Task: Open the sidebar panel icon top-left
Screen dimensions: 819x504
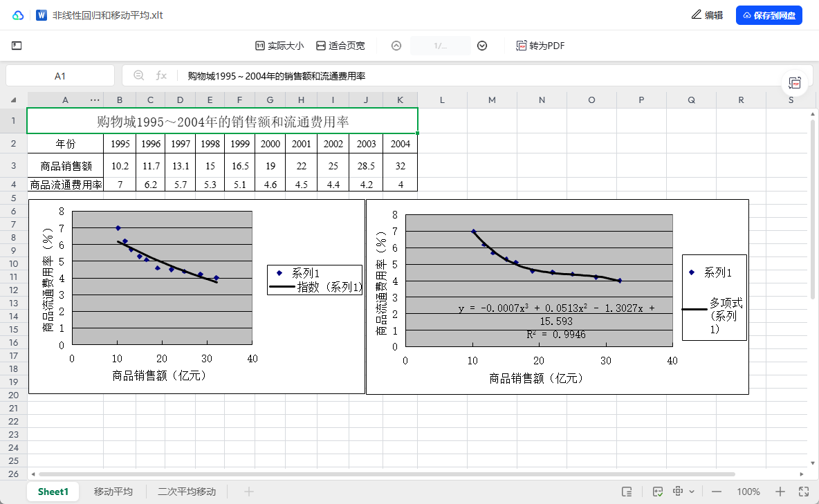Action: 17,46
